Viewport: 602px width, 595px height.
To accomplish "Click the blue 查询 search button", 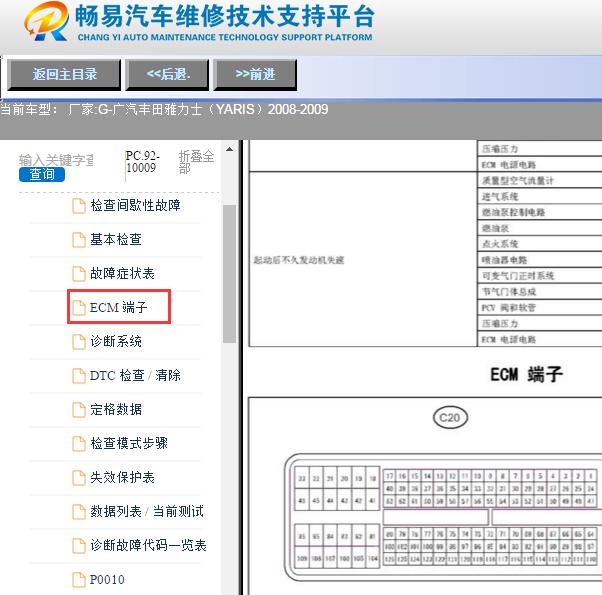I will 42,174.
